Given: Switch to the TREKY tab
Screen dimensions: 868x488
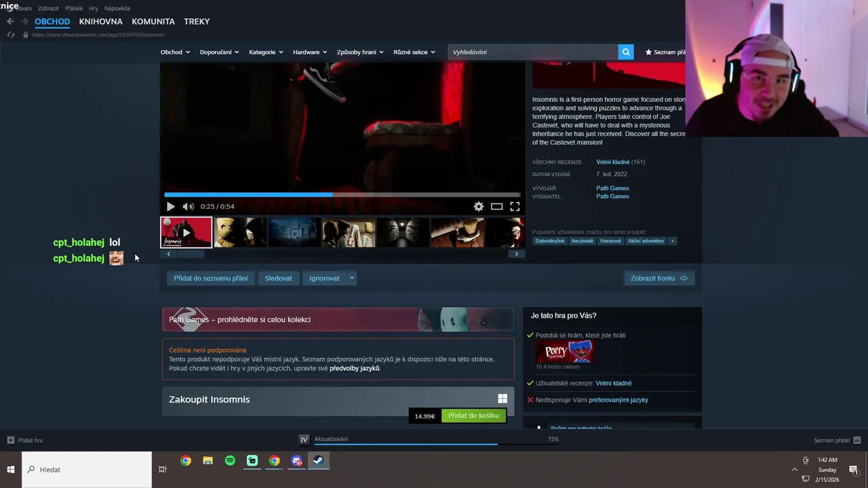Looking at the screenshot, I should point(197,22).
